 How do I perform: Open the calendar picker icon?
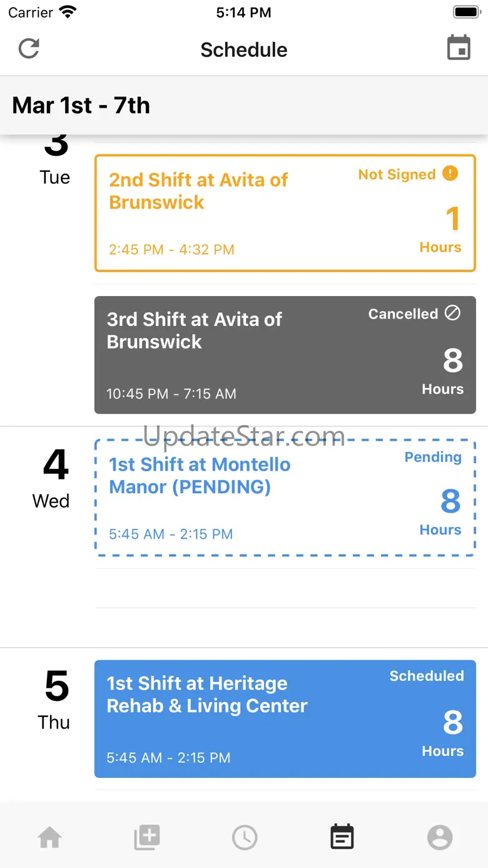(459, 48)
